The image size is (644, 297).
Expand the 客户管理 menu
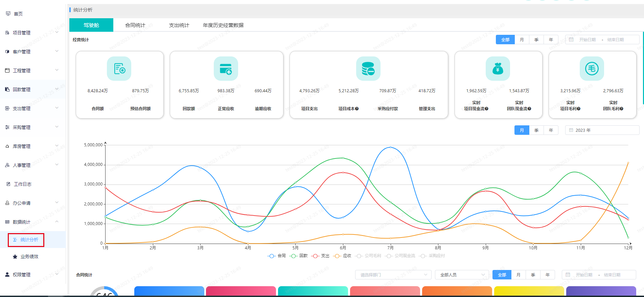tap(57, 51)
